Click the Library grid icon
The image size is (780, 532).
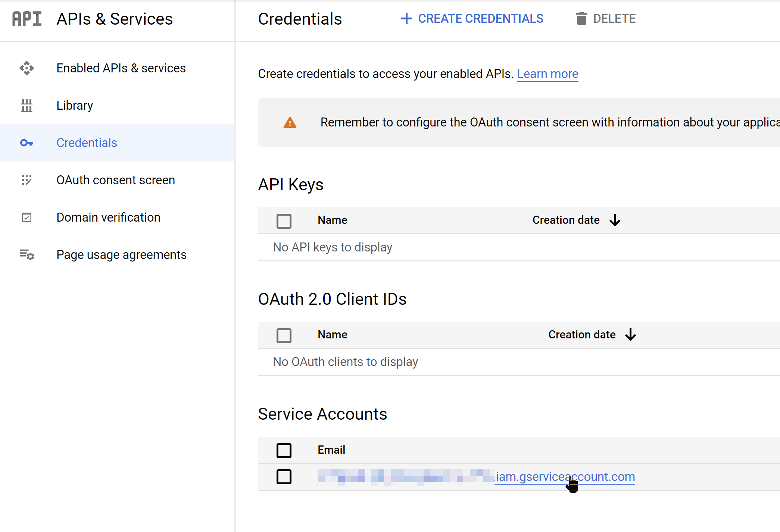click(26, 106)
